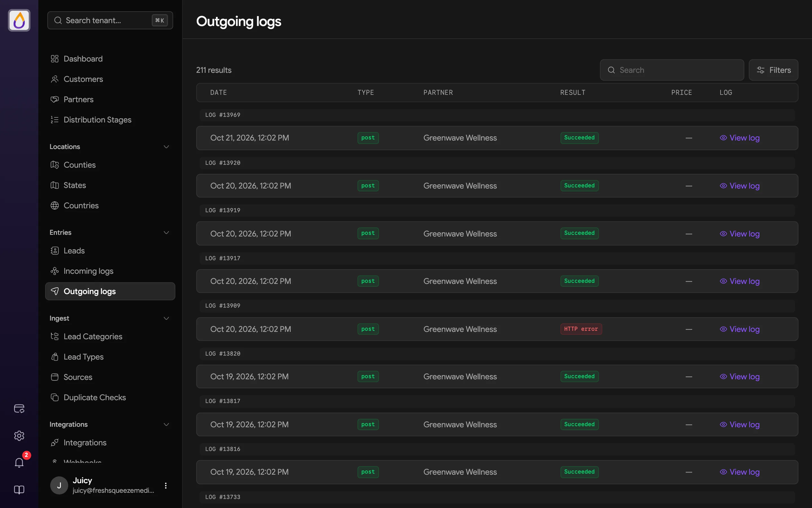
Task: Click the Counties map icon
Action: pos(55,165)
